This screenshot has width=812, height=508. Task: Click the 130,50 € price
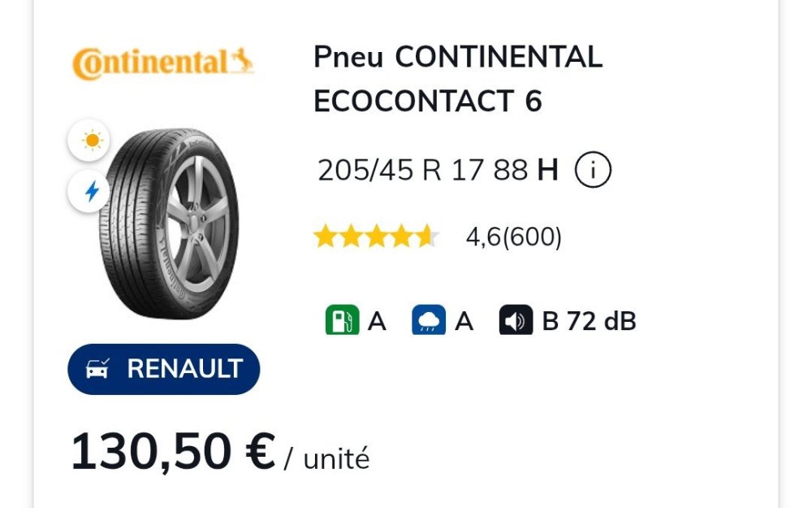click(x=173, y=452)
